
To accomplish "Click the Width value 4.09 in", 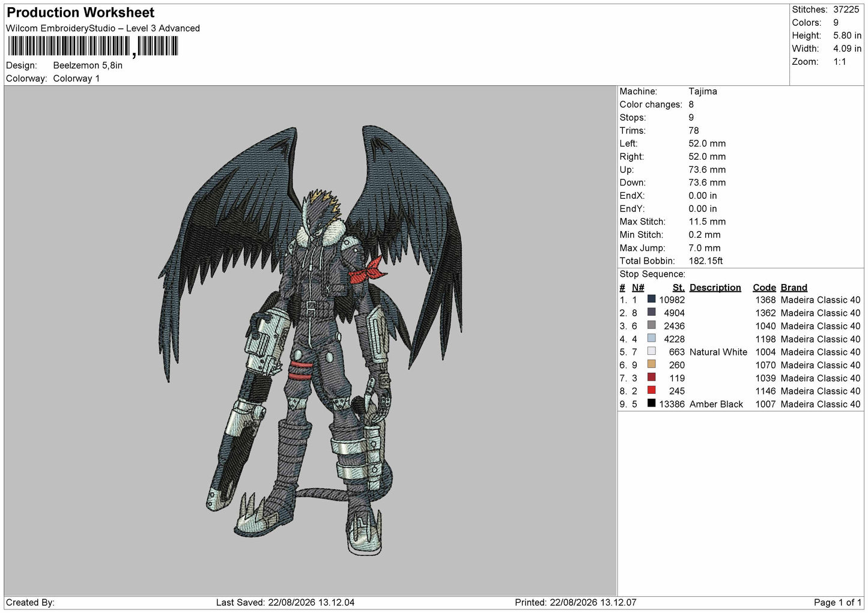I will 847,49.
